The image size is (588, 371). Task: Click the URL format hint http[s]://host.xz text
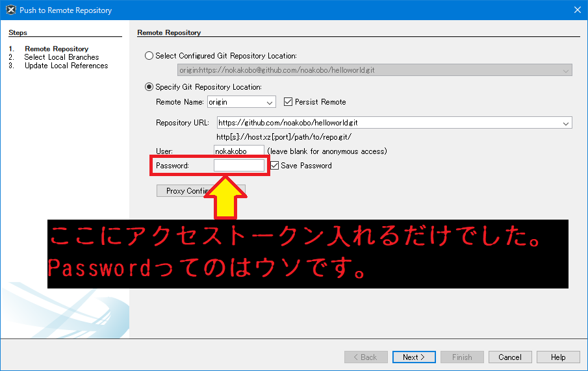pos(284,137)
